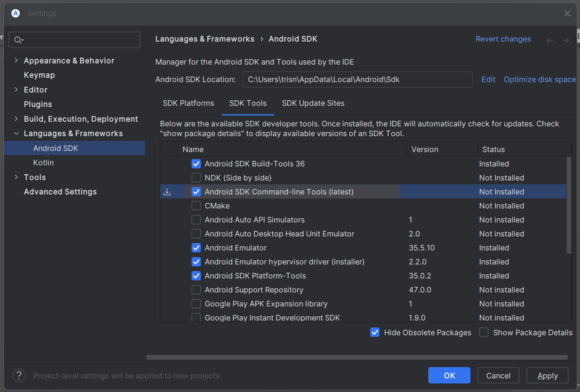Disable Hide Obsolete Packages
Screen dimensions: 580x392
tap(375, 332)
